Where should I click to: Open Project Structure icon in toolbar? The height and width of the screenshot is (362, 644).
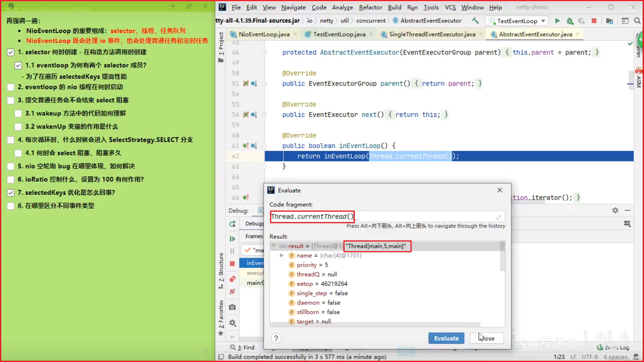pos(609,21)
